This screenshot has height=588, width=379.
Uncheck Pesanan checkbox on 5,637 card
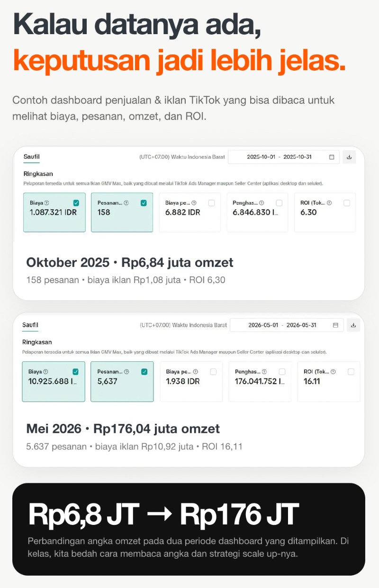click(x=144, y=372)
